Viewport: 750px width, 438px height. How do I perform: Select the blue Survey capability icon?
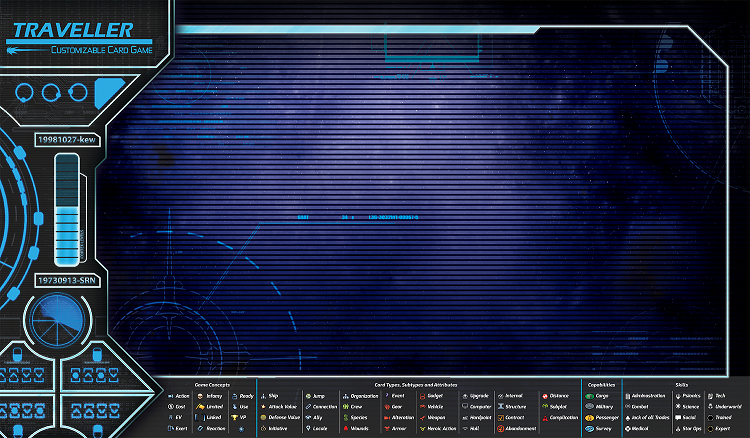tap(590, 429)
